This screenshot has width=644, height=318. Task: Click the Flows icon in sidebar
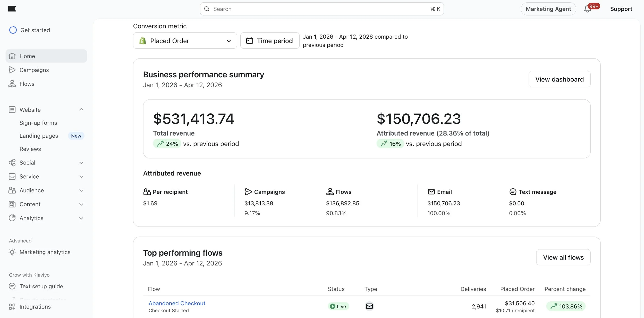(x=12, y=84)
